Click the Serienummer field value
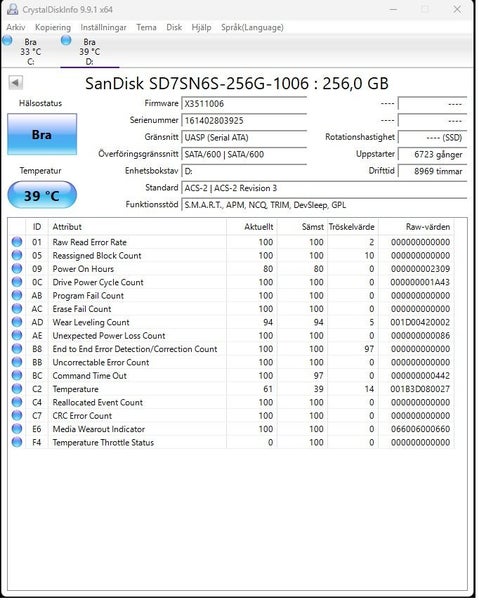This screenshot has width=479, height=600. tap(244, 121)
